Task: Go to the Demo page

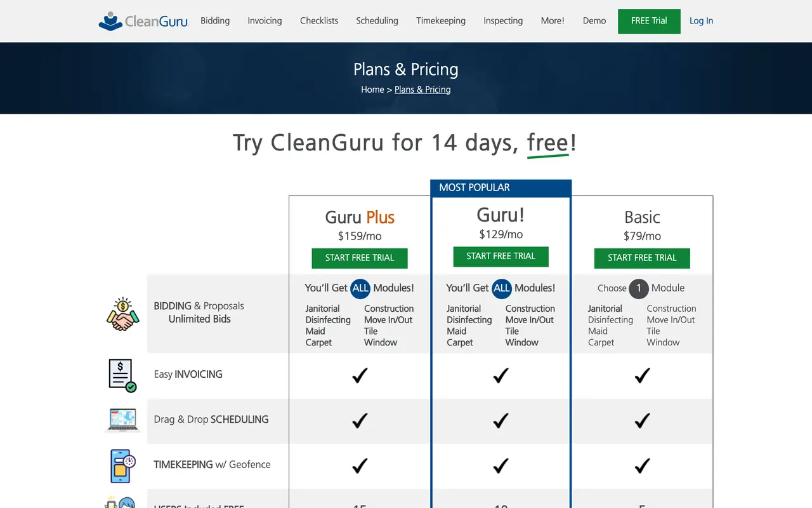Action: click(594, 21)
